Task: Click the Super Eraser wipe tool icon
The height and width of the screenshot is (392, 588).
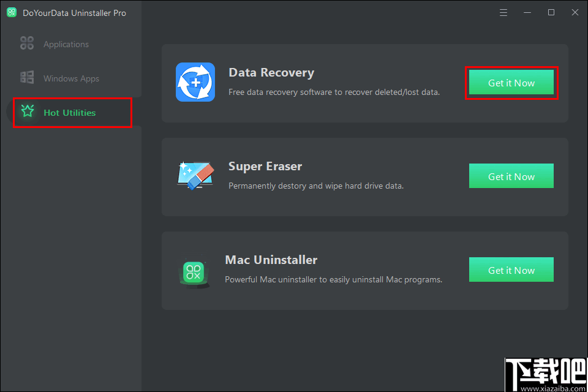Action: click(195, 176)
